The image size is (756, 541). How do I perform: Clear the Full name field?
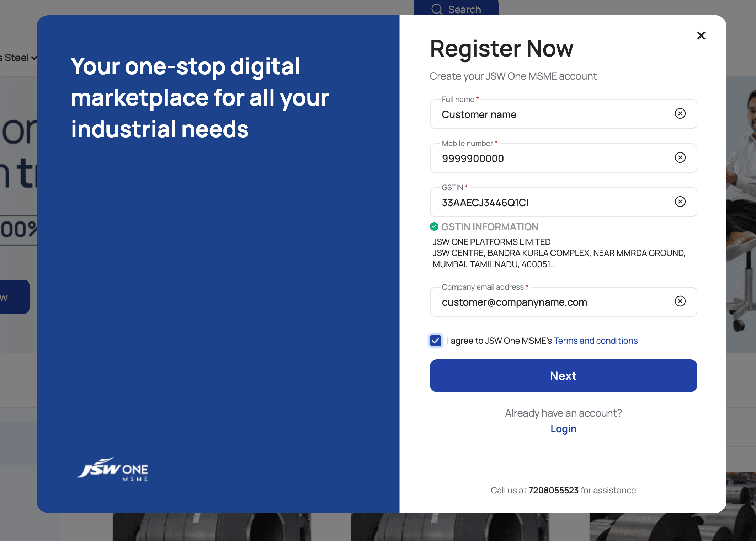(x=680, y=114)
